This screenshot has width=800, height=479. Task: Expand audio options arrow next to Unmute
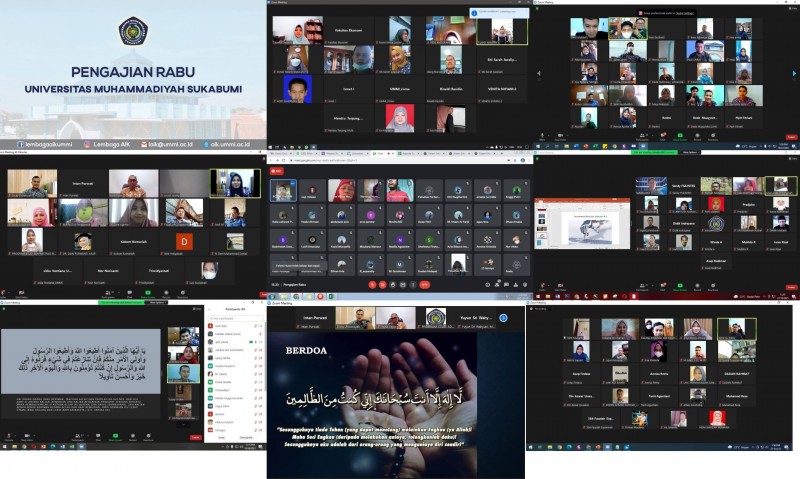(x=15, y=433)
